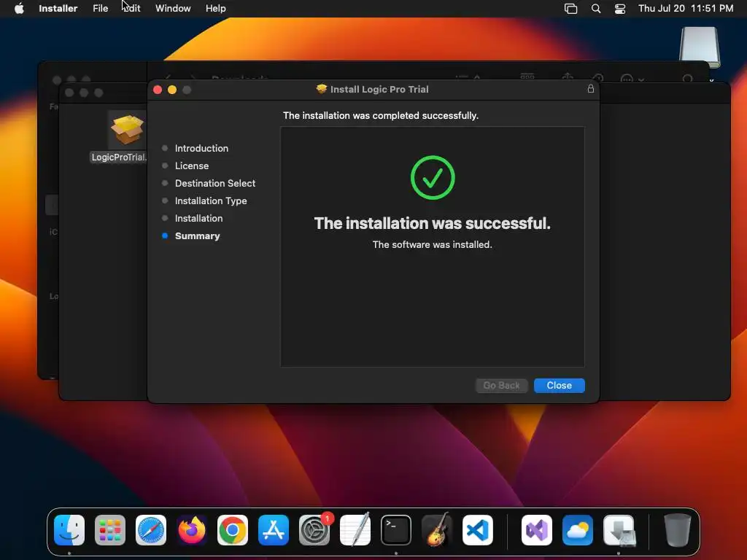
Task: Launch Google Chrome from the Dock
Action: click(x=233, y=530)
